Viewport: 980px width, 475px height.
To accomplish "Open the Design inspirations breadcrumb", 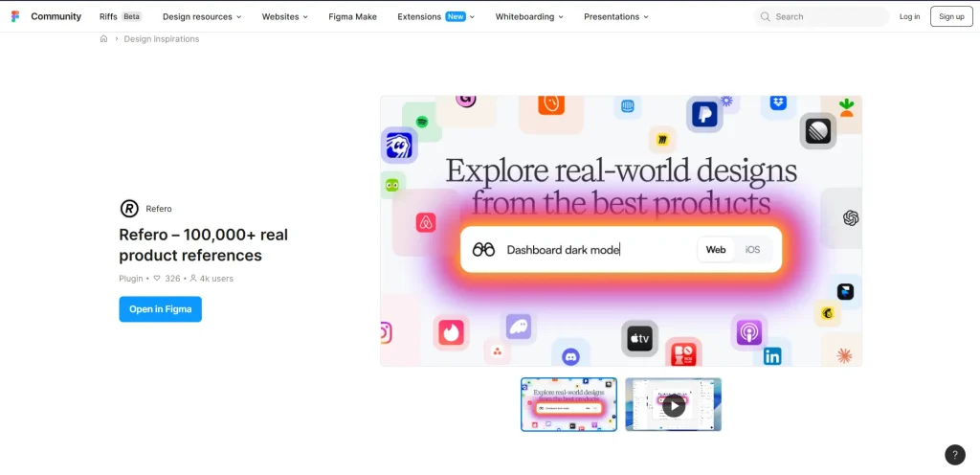I will pyautogui.click(x=161, y=38).
